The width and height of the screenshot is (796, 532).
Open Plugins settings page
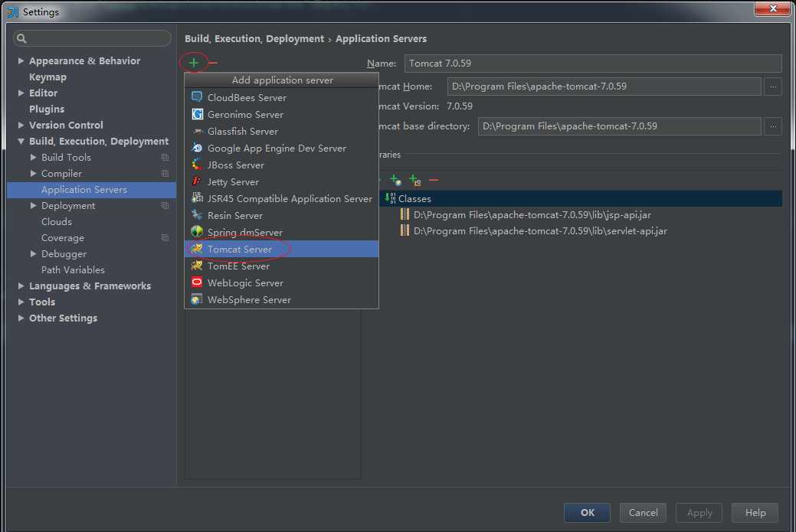click(47, 109)
